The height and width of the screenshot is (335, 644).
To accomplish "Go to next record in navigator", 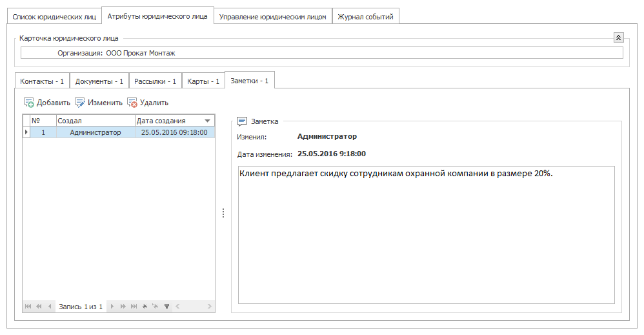I will (x=112, y=306).
